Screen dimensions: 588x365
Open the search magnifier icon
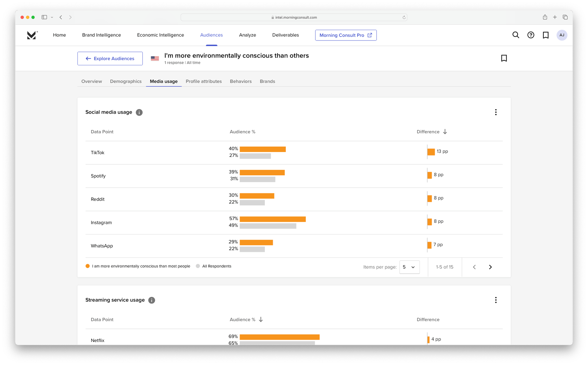coord(516,35)
